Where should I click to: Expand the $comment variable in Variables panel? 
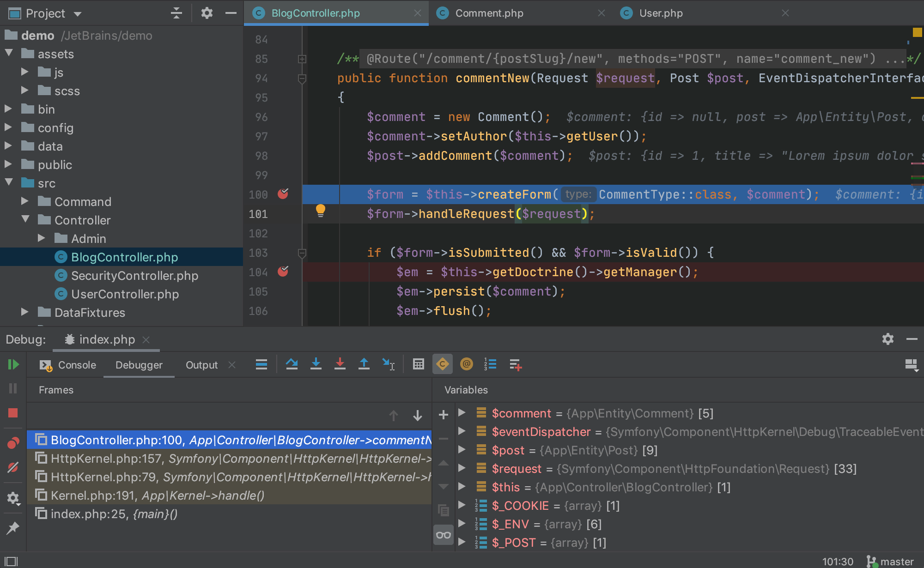click(462, 414)
